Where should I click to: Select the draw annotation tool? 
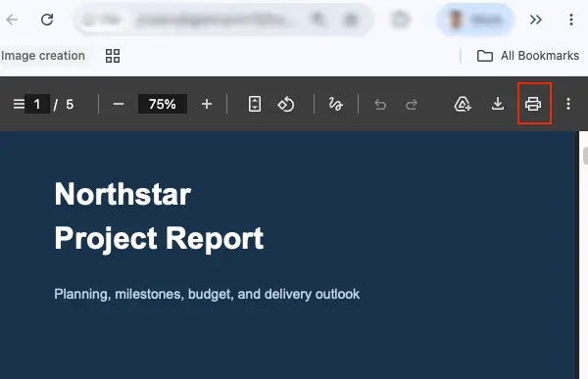[x=335, y=104]
